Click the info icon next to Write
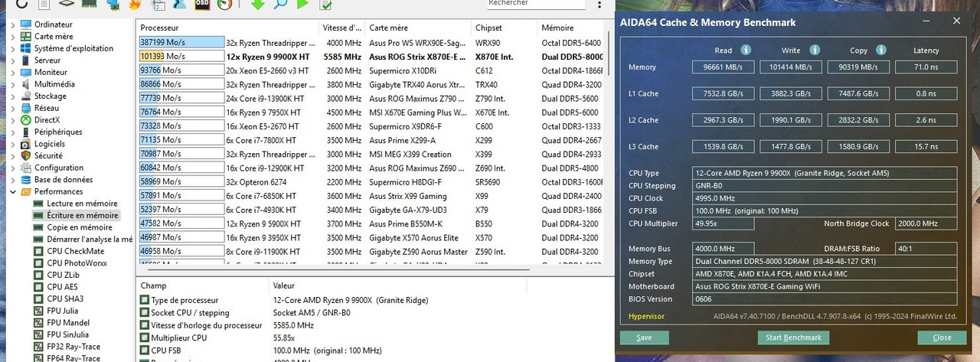Viewport: 980px width, 362px height. (813, 50)
